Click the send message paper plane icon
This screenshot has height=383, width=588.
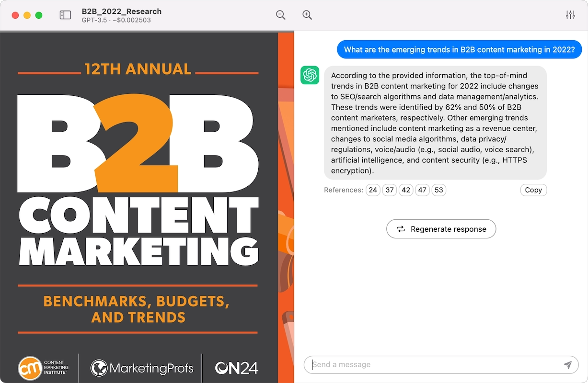point(568,365)
